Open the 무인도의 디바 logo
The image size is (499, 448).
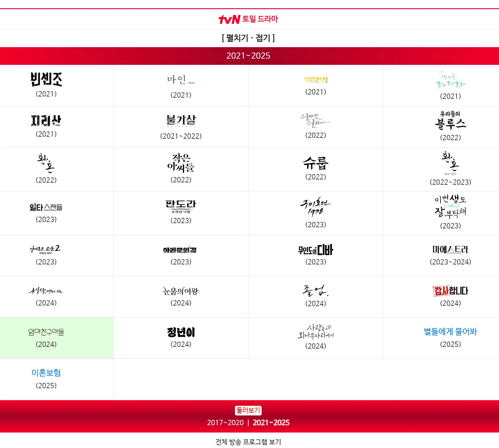pyautogui.click(x=316, y=250)
